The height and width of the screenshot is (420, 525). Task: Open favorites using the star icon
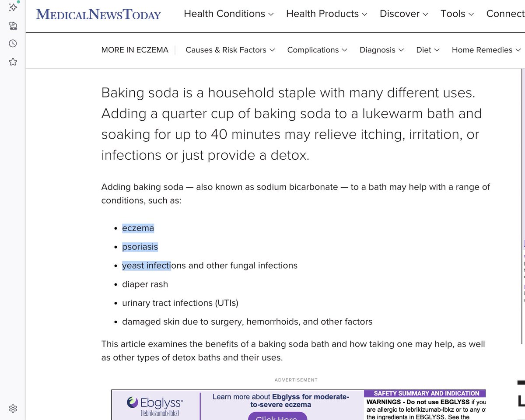click(13, 62)
